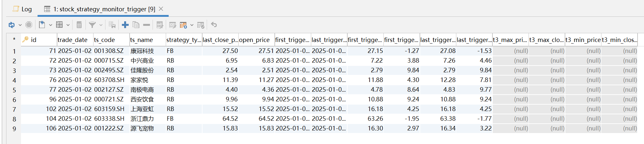
Task: Switch to the Log tab
Action: [23, 9]
